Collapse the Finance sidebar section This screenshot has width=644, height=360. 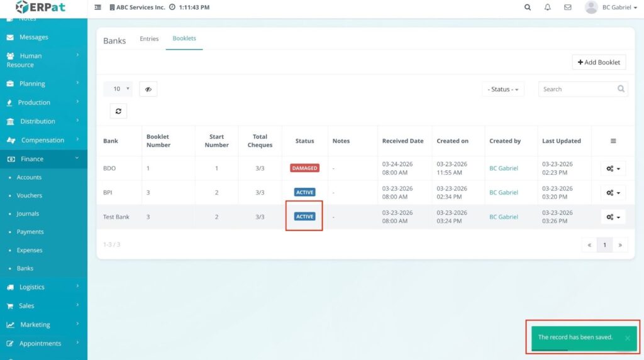(43, 159)
